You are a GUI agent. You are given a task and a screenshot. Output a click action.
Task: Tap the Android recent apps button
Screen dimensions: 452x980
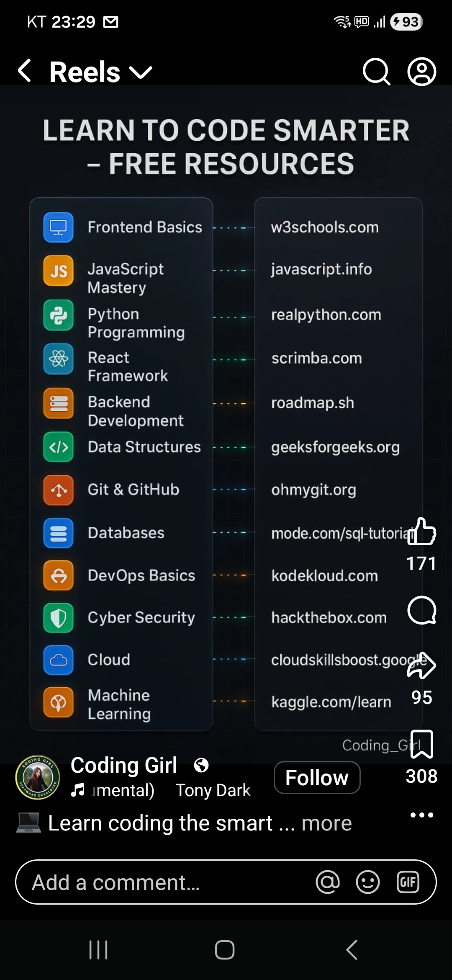(x=99, y=950)
